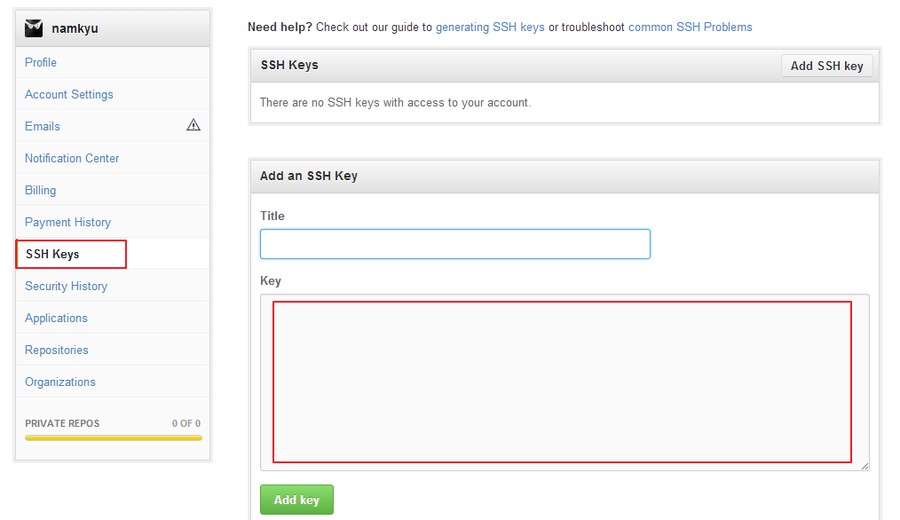
Task: View Payment History page
Action: (x=68, y=222)
